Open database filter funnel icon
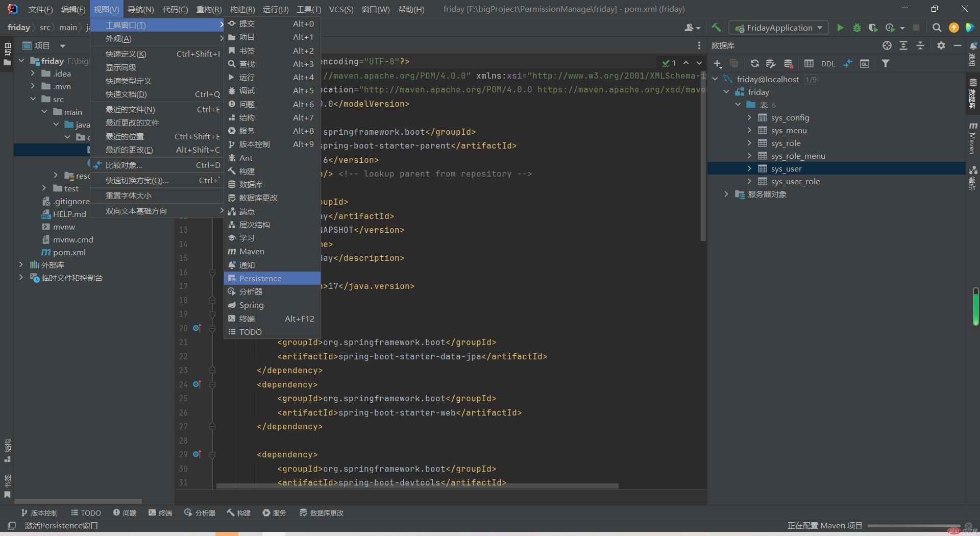The height and width of the screenshot is (536, 980). [x=886, y=64]
